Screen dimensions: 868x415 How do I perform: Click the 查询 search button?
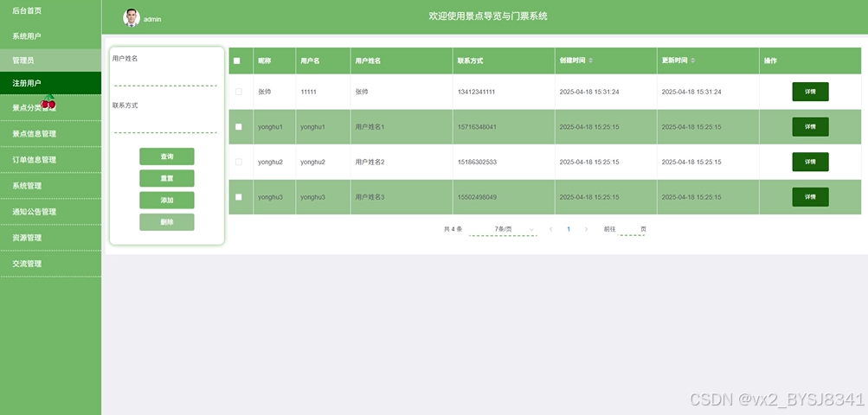(x=167, y=156)
